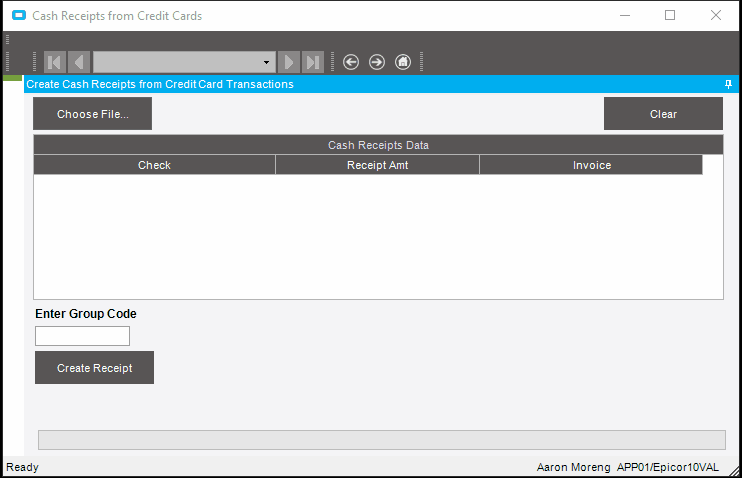Click the Cash Receipts Data band header
This screenshot has width=742, height=478.
378,145
